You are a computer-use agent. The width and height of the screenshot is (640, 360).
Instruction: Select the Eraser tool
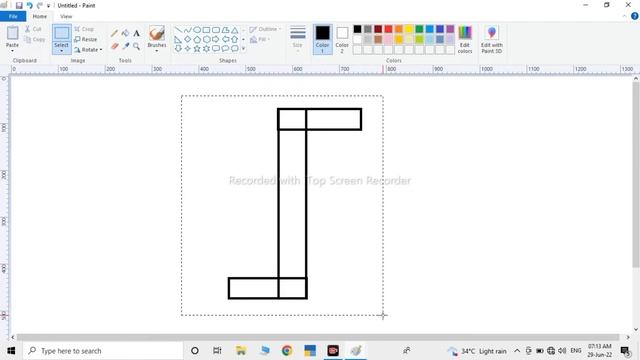point(114,46)
